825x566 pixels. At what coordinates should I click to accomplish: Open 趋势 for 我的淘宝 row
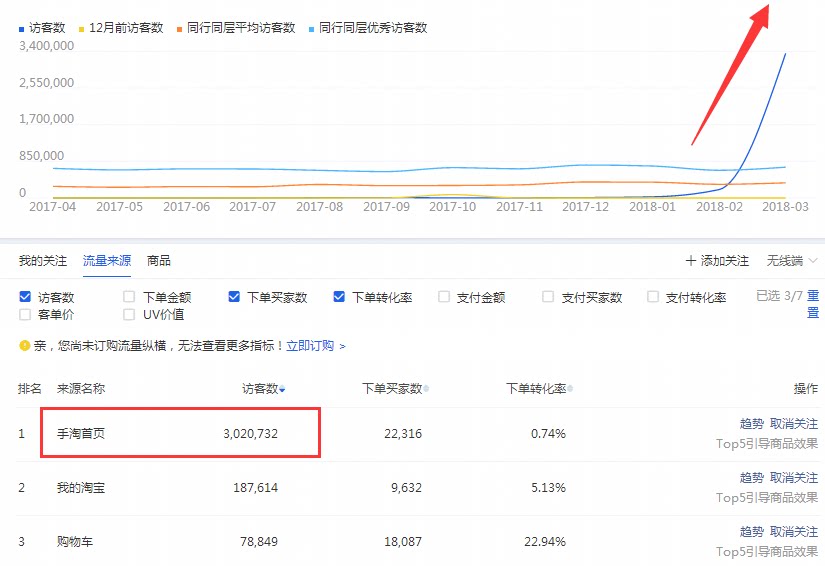[x=751, y=478]
